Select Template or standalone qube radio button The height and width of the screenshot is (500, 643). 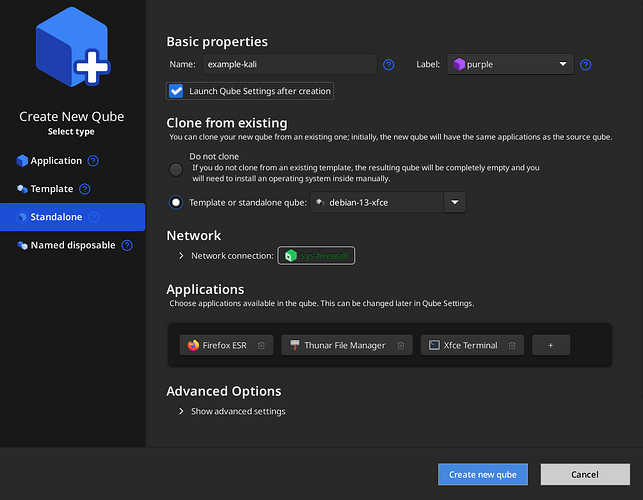click(176, 202)
